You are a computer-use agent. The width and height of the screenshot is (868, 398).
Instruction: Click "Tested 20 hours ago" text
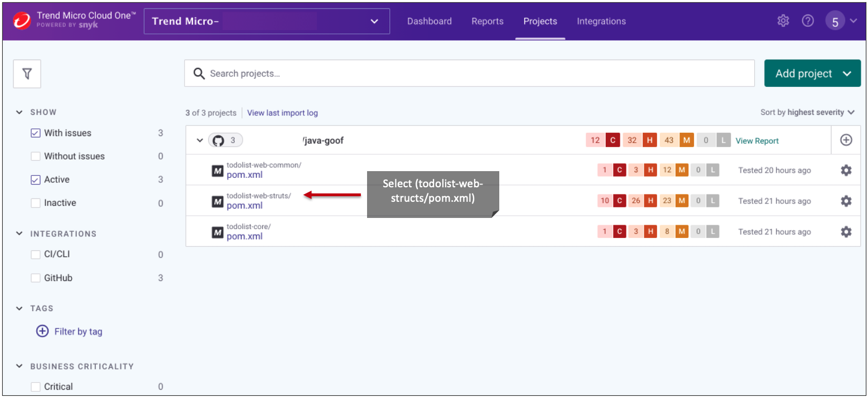pos(774,171)
